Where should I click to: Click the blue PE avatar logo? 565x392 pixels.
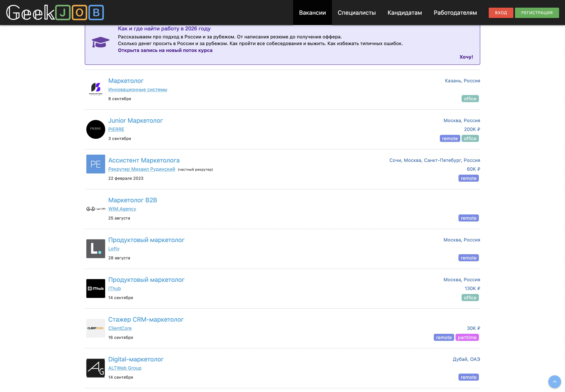[96, 164]
